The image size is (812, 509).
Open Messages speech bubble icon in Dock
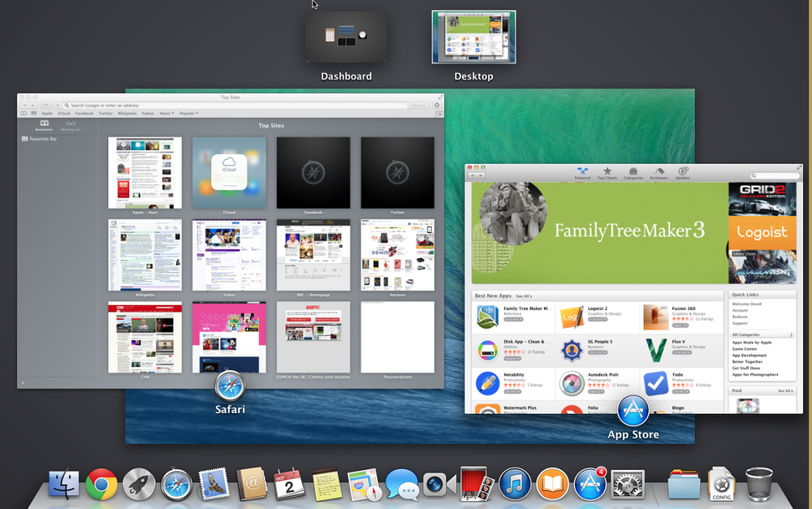click(402, 485)
